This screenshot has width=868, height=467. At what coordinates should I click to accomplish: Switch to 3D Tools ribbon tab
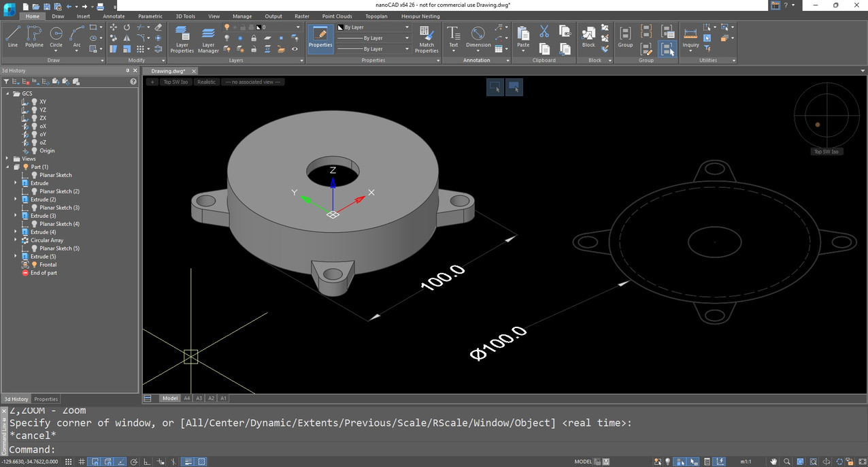click(185, 16)
